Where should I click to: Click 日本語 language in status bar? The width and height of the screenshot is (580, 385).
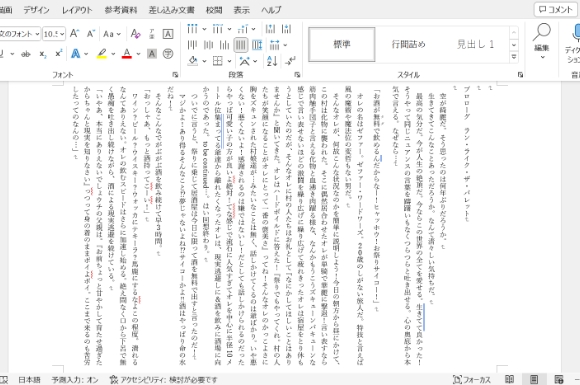[x=29, y=380]
